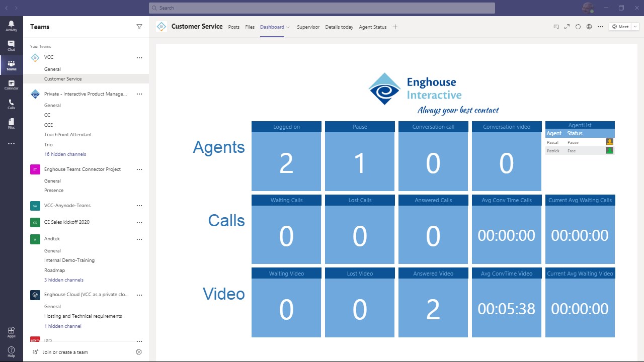Open the Dashboard tab chevron menu
644x362 pixels.
point(288,27)
